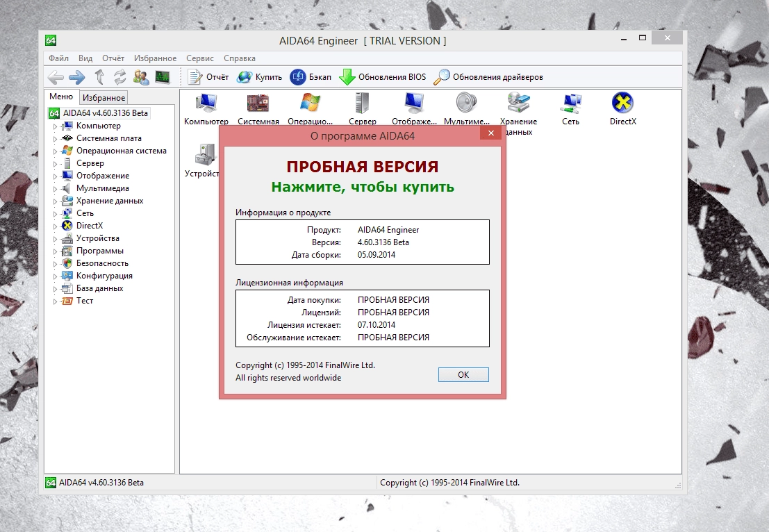Open the Хранение данных large icon
The image size is (769, 532).
[x=518, y=114]
